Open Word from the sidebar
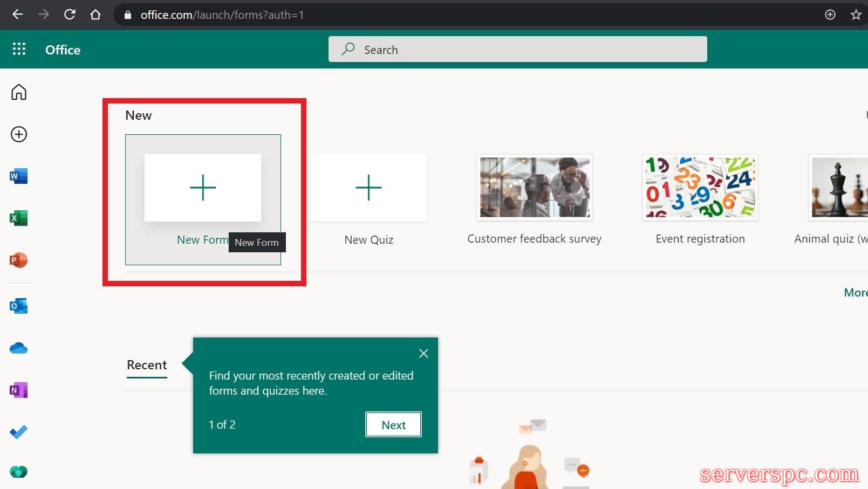Screen dimensions: 868x489 [x=19, y=176]
